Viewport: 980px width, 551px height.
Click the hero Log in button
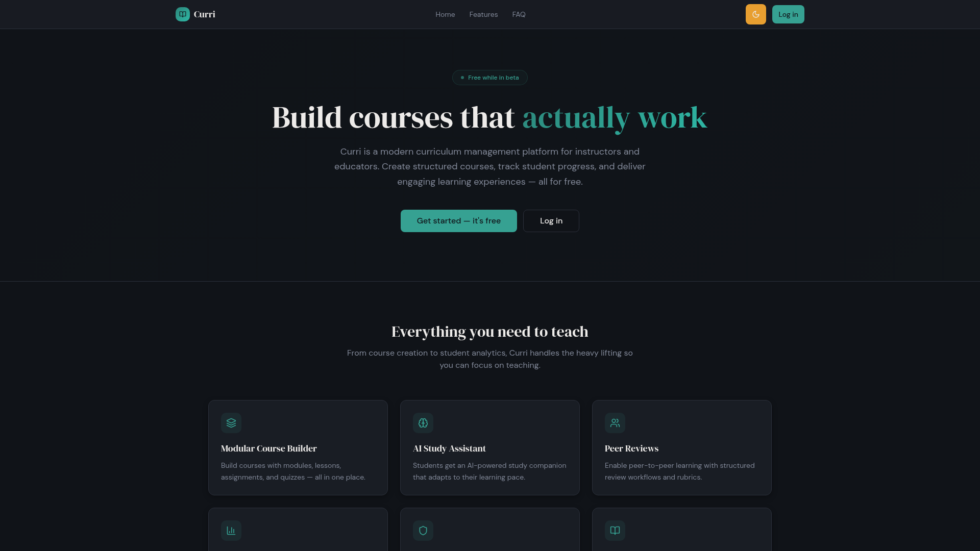(x=551, y=221)
